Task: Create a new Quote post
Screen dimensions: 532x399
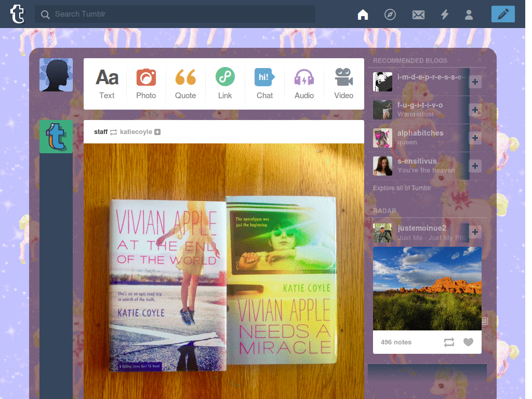Action: coord(185,84)
